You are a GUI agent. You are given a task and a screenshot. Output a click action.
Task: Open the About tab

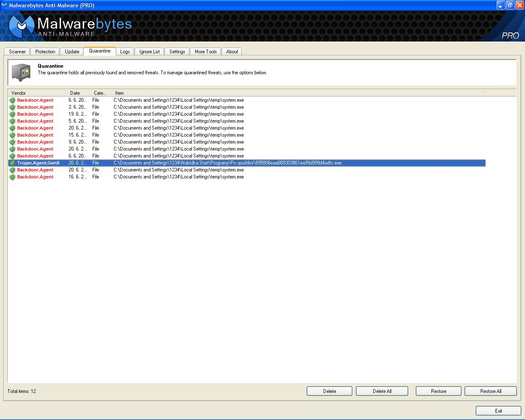click(x=232, y=52)
